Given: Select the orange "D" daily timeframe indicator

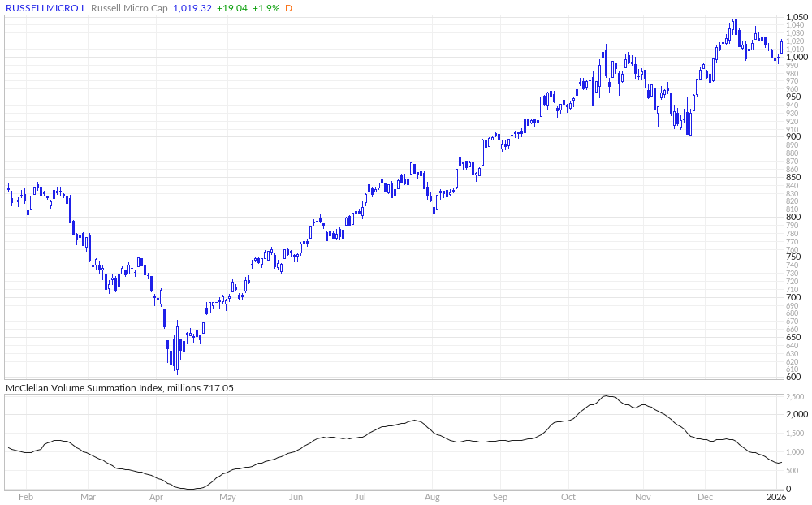Looking at the screenshot, I should tap(288, 7).
